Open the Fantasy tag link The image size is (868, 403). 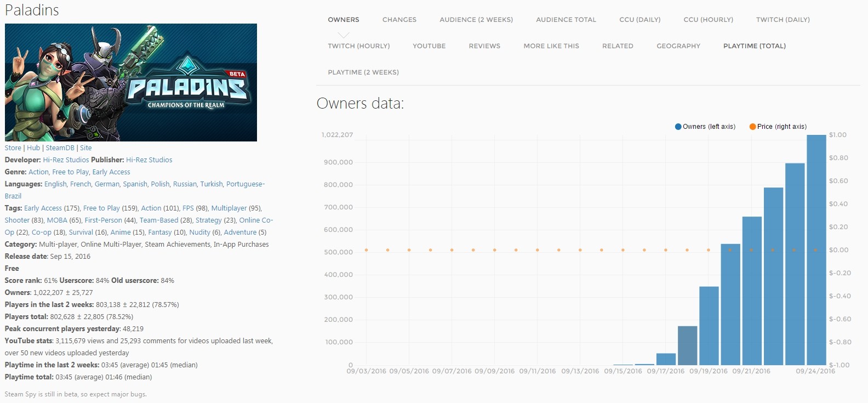[x=160, y=232]
